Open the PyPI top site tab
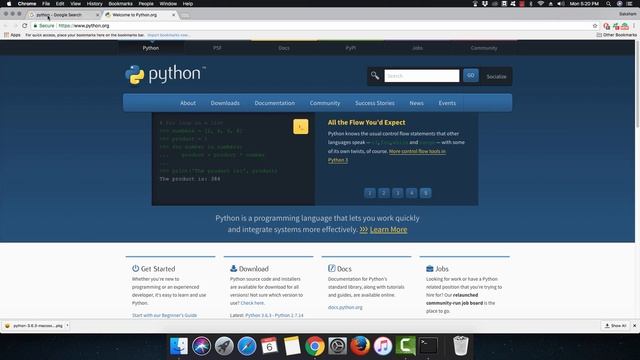 351,48
